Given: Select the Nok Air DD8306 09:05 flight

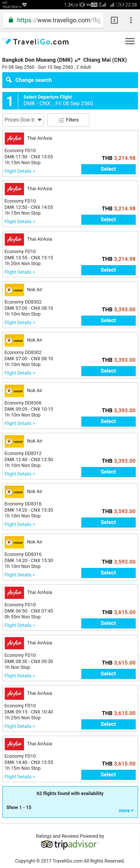Looking at the screenshot, I should [108, 421].
